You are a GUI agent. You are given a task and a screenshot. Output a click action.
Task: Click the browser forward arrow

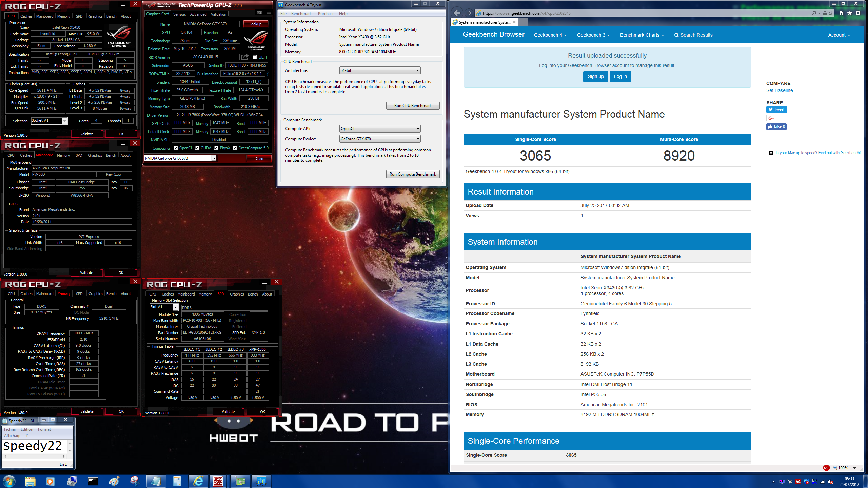coord(469,13)
